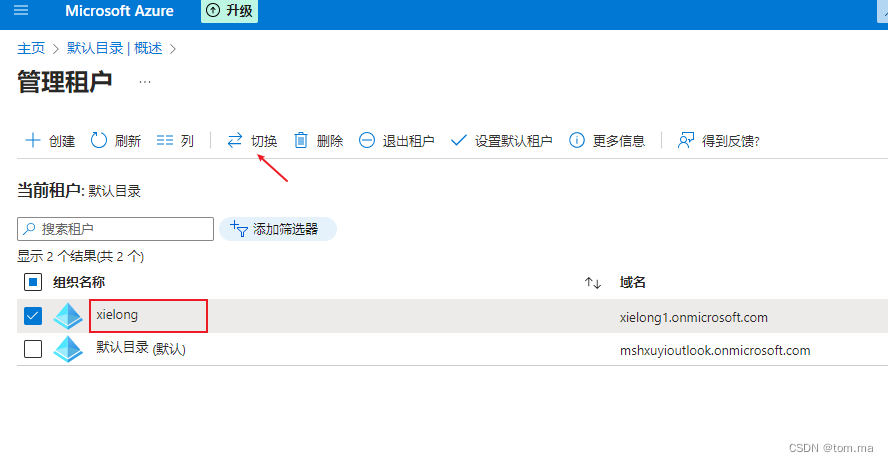Select the xielong organization name
This screenshot has height=462, width=888.
[x=117, y=315]
